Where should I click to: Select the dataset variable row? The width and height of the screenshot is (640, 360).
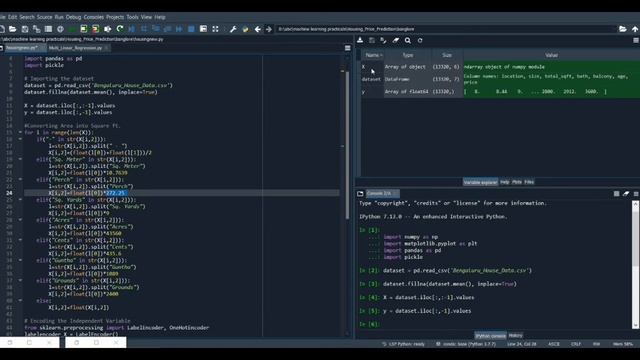click(500, 79)
